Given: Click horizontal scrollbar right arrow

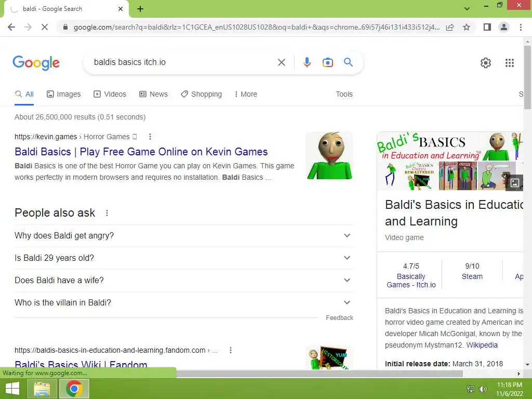Looking at the screenshot, I should [x=519, y=374].
